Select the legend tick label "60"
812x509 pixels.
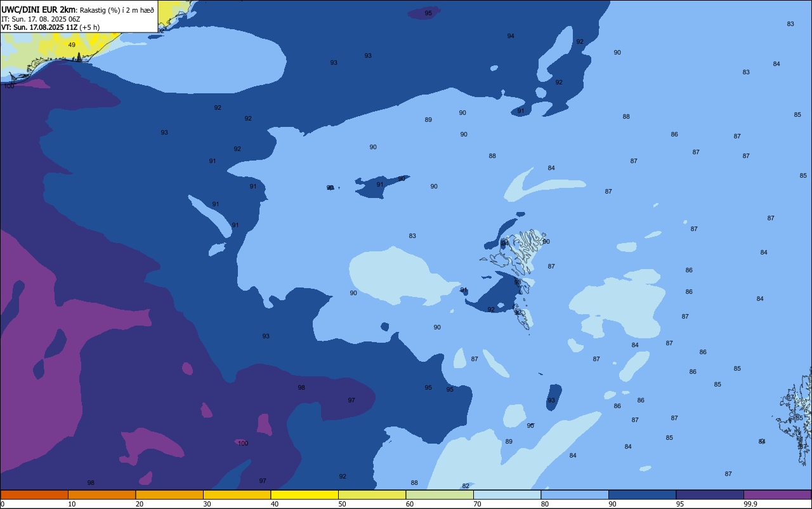(410, 504)
